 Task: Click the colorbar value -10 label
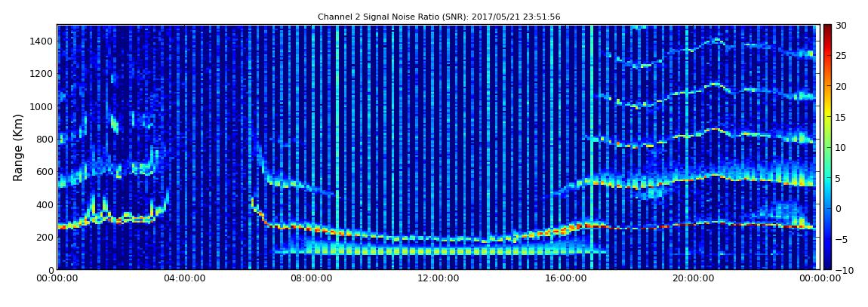pyautogui.click(x=842, y=269)
